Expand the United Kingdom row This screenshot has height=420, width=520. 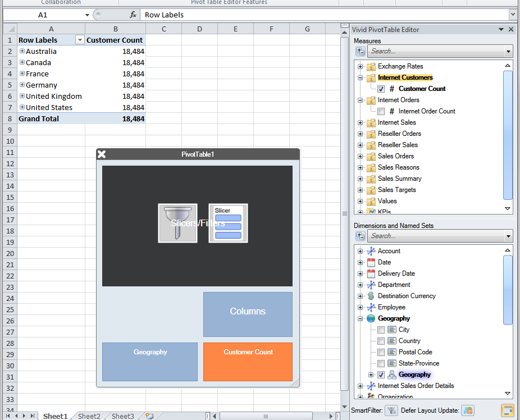[22, 96]
